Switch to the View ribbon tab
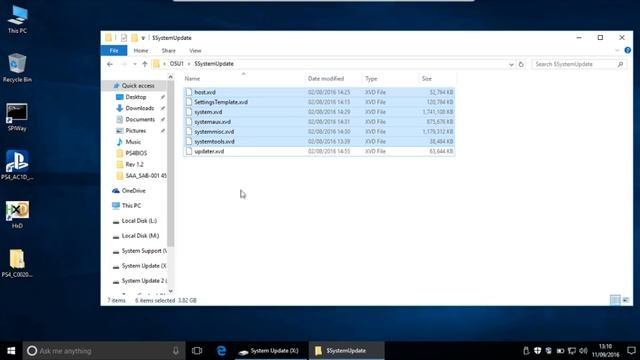The image size is (640, 360). 195,51
